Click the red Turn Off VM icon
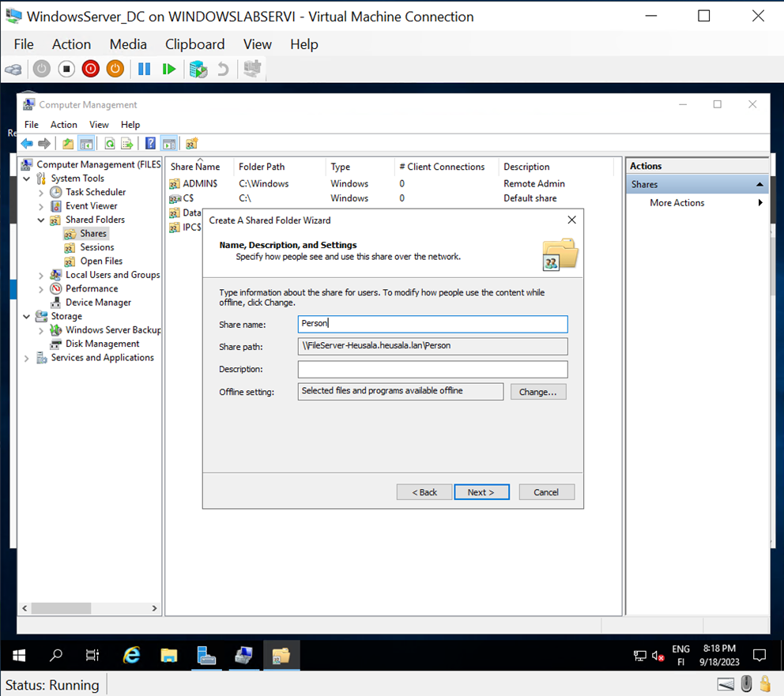Screen dimensions: 784x696 91,69
